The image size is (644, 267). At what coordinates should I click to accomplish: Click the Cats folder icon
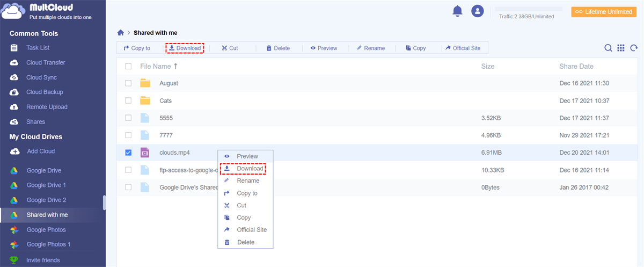145,100
